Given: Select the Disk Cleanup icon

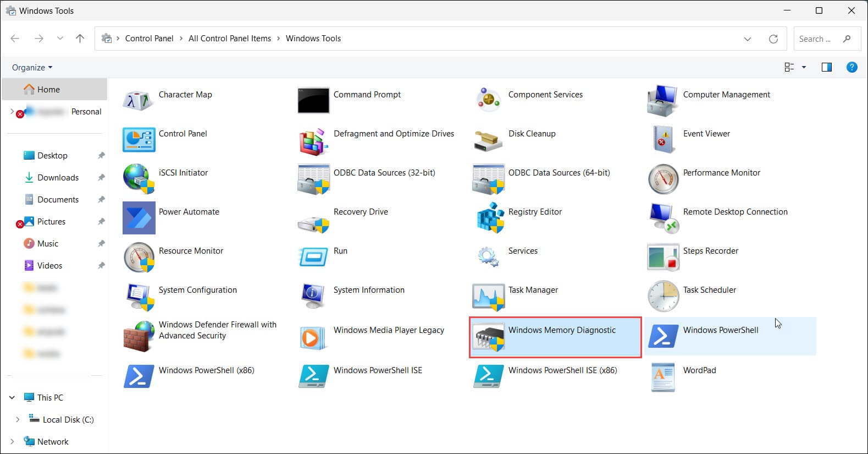Looking at the screenshot, I should click(x=488, y=141).
